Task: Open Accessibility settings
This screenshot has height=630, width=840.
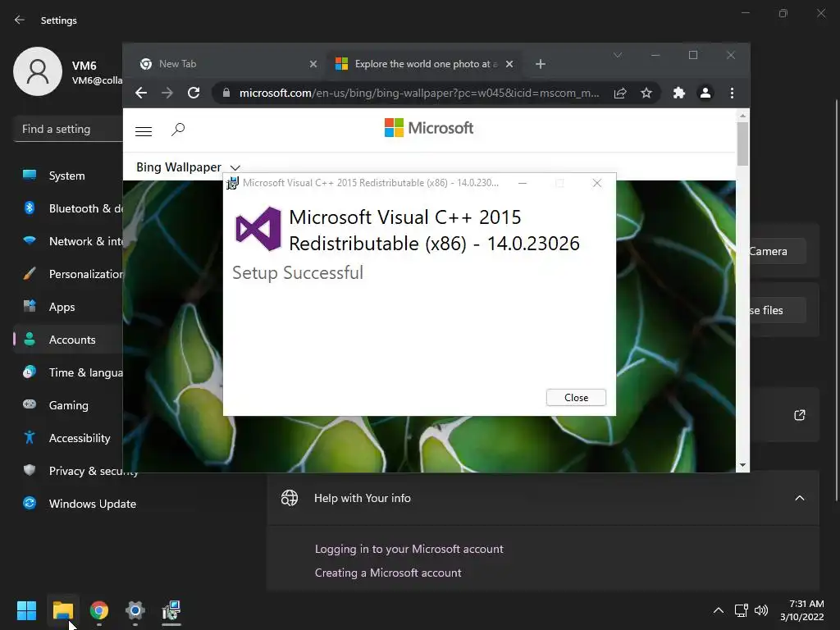Action: click(x=68, y=438)
